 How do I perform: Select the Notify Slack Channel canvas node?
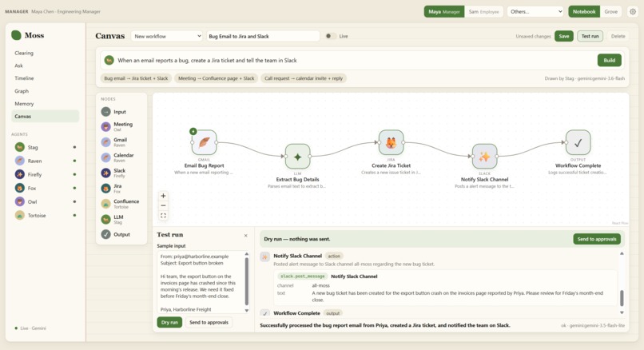click(x=485, y=157)
